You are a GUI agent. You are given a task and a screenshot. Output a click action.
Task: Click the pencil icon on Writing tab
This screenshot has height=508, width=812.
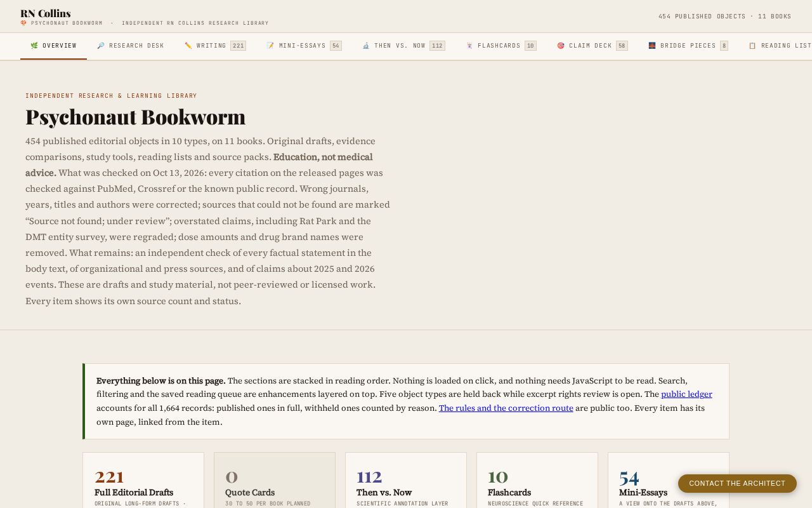click(x=188, y=46)
